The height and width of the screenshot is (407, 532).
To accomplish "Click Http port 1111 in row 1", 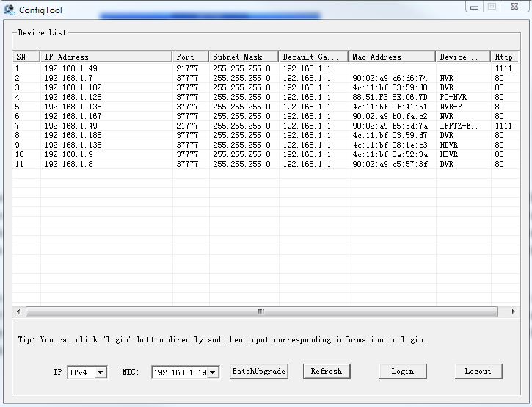I will [x=503, y=68].
